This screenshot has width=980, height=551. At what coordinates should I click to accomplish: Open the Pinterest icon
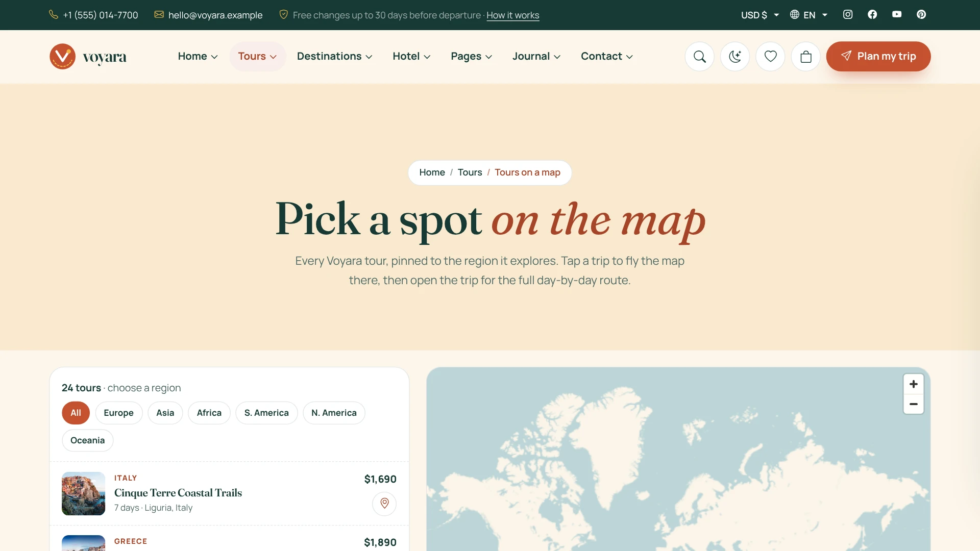click(x=921, y=15)
